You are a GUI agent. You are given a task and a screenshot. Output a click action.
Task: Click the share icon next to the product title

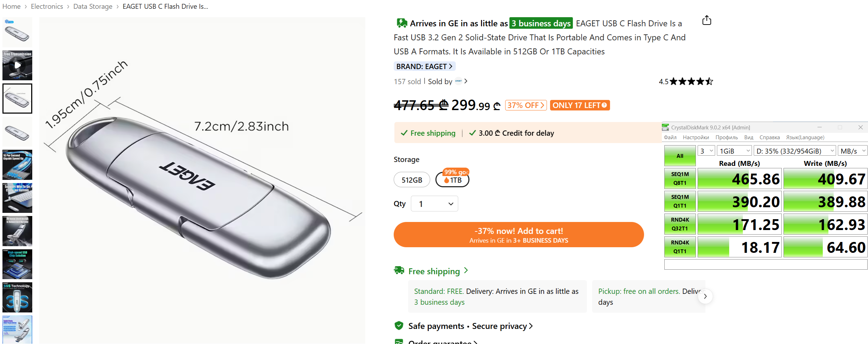tap(706, 21)
